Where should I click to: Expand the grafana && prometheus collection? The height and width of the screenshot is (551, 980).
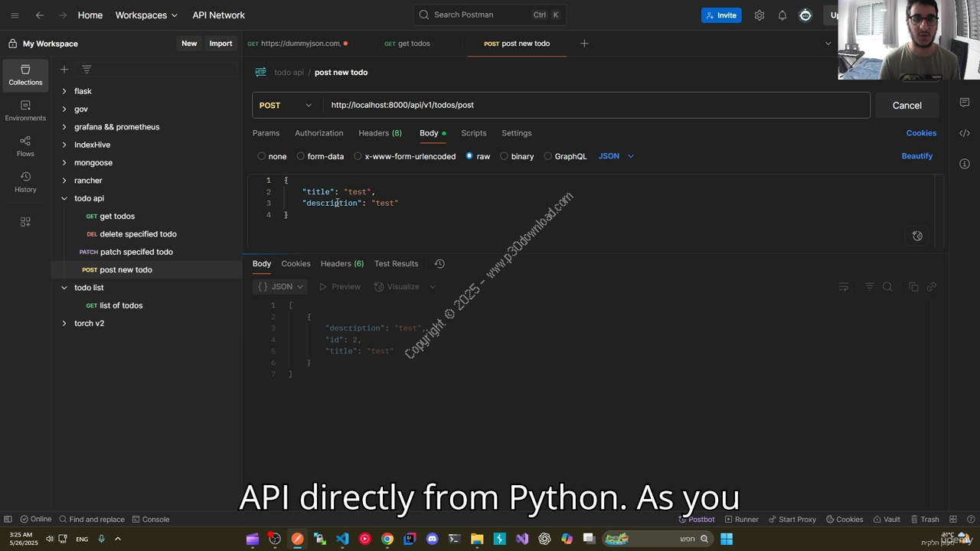click(64, 127)
